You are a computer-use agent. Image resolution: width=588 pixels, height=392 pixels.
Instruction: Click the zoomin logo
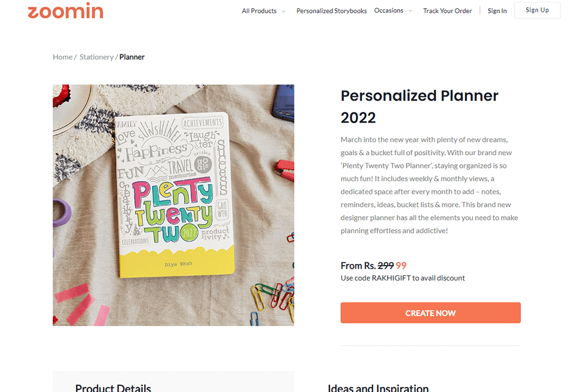click(x=65, y=11)
